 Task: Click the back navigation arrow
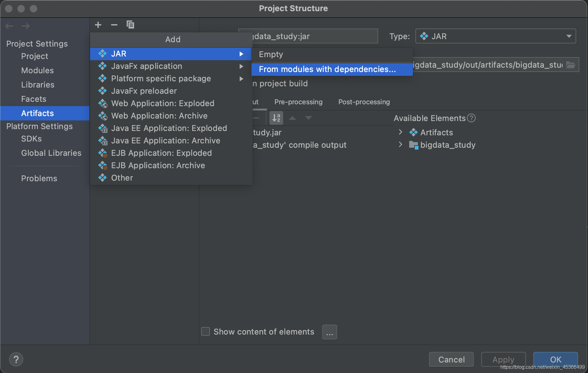pyautogui.click(x=9, y=26)
